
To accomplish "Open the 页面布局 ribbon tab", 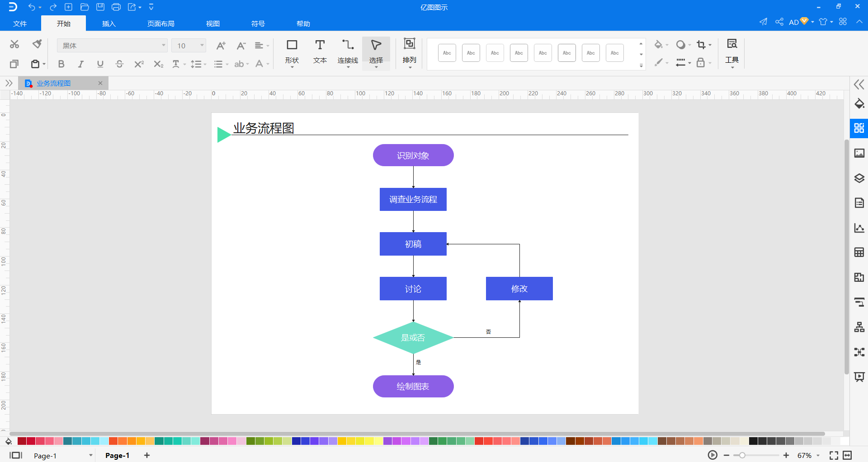I will (x=160, y=23).
